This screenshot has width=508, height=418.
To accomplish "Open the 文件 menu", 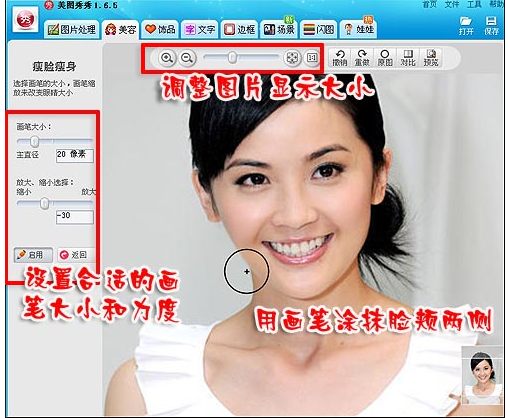I will [452, 4].
